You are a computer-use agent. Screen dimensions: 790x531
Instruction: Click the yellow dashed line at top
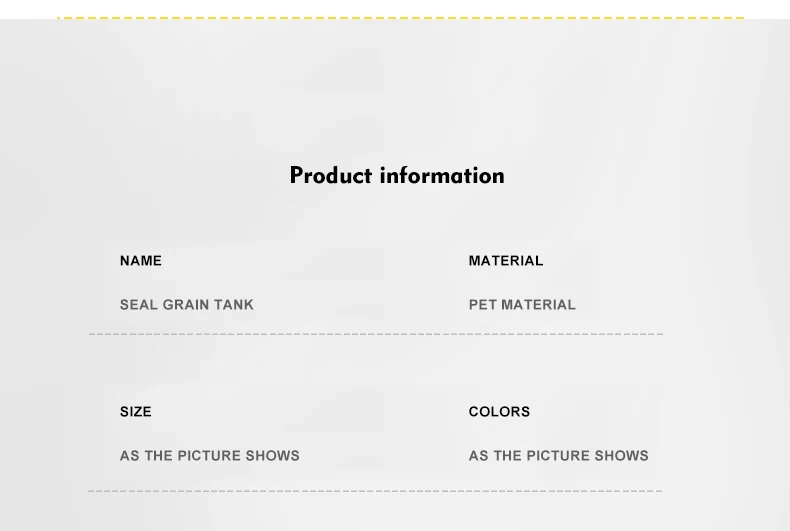coord(401,18)
